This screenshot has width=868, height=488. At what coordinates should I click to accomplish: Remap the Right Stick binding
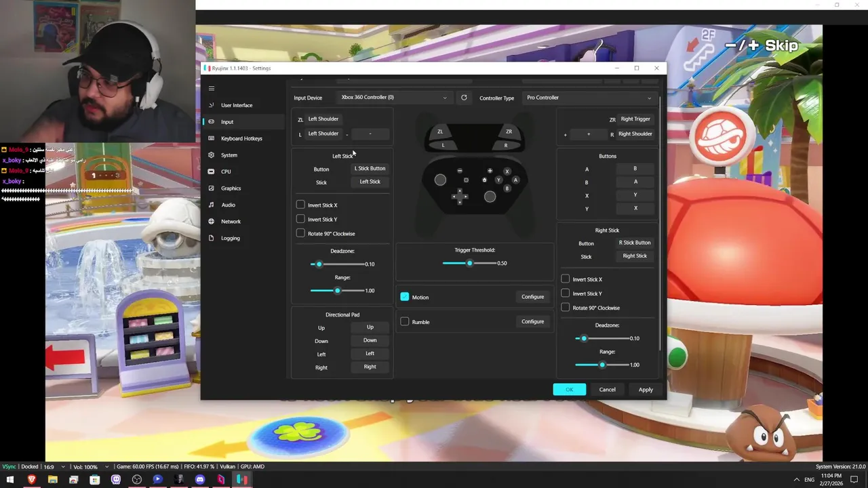[x=635, y=256]
